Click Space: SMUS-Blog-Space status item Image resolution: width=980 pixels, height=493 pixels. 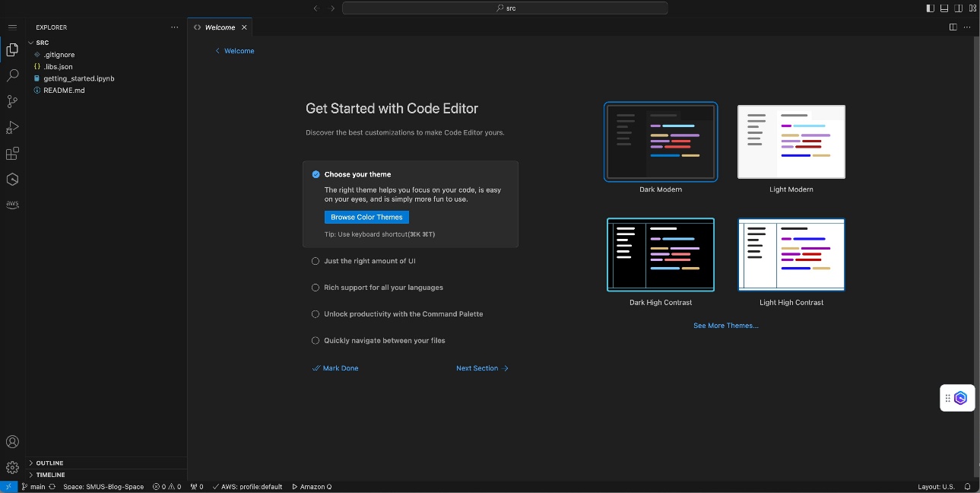103,487
